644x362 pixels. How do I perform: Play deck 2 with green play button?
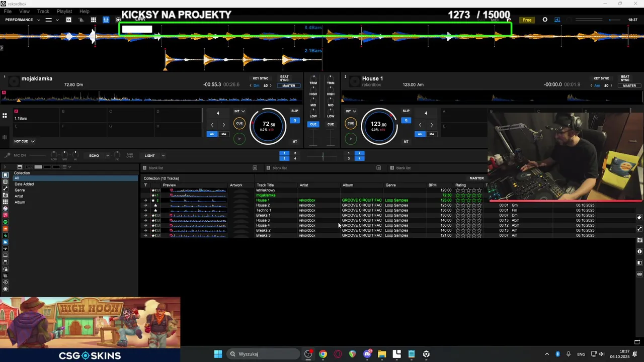click(x=351, y=139)
